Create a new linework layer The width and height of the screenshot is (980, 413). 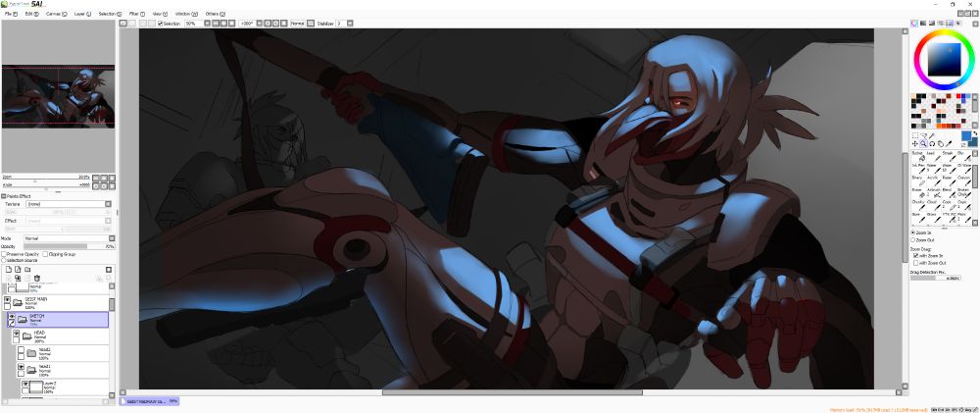click(x=18, y=270)
